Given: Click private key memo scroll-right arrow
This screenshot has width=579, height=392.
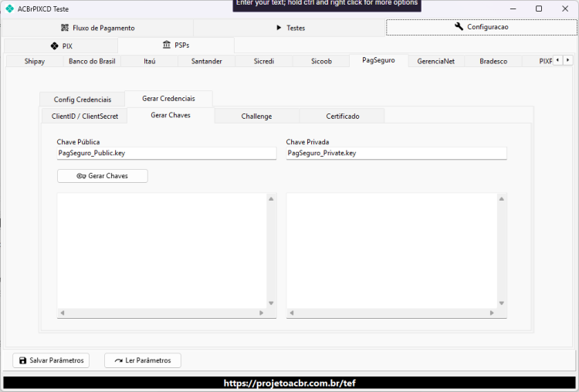Looking at the screenshot, I should (x=492, y=313).
